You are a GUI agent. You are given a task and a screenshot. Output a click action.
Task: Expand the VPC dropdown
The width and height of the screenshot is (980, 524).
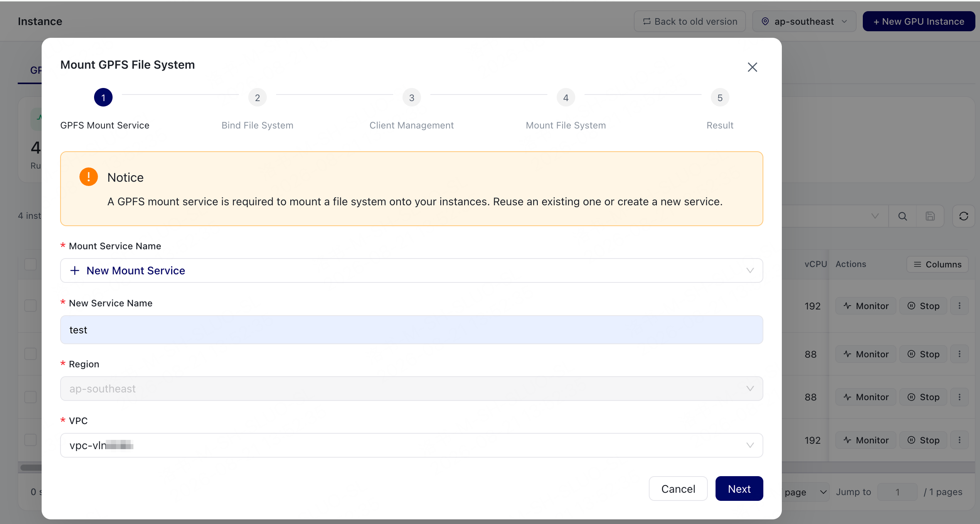pyautogui.click(x=412, y=445)
